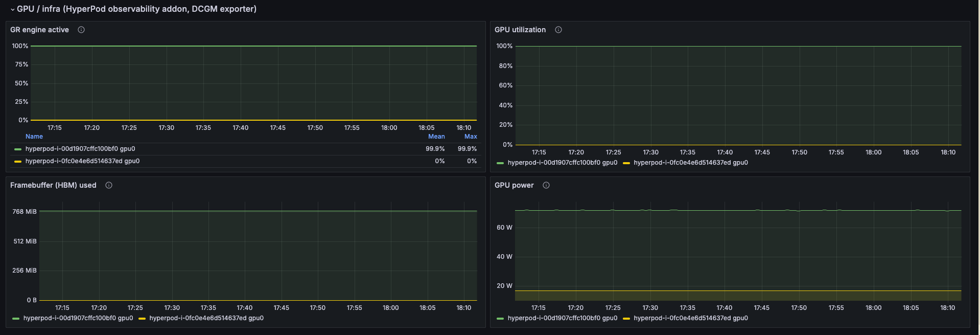980x335 pixels.
Task: Change green series color in GR engine legend
Action: (18, 149)
